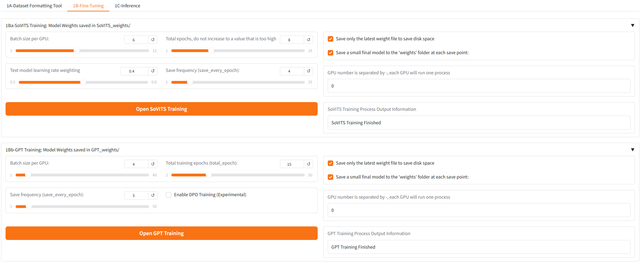Click the text model learning rate slider
This screenshot has height=266, width=644.
tap(83, 82)
